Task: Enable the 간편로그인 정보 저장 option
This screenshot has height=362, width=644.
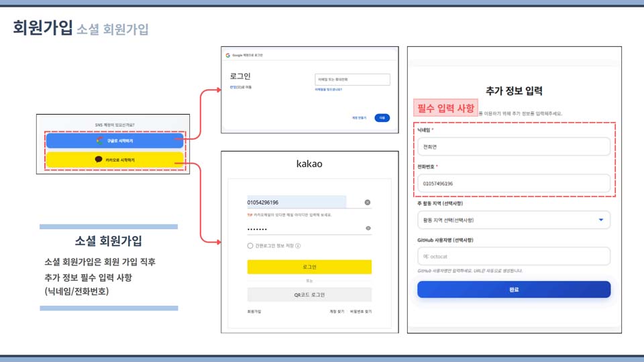Action: coord(250,246)
